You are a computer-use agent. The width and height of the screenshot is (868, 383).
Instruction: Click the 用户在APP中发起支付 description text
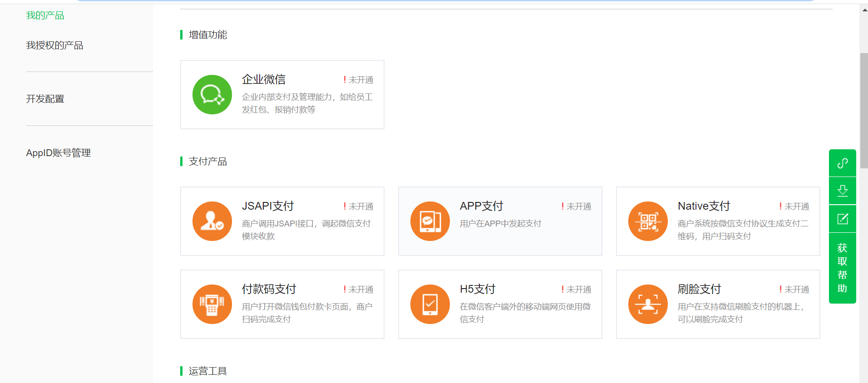[x=501, y=224]
